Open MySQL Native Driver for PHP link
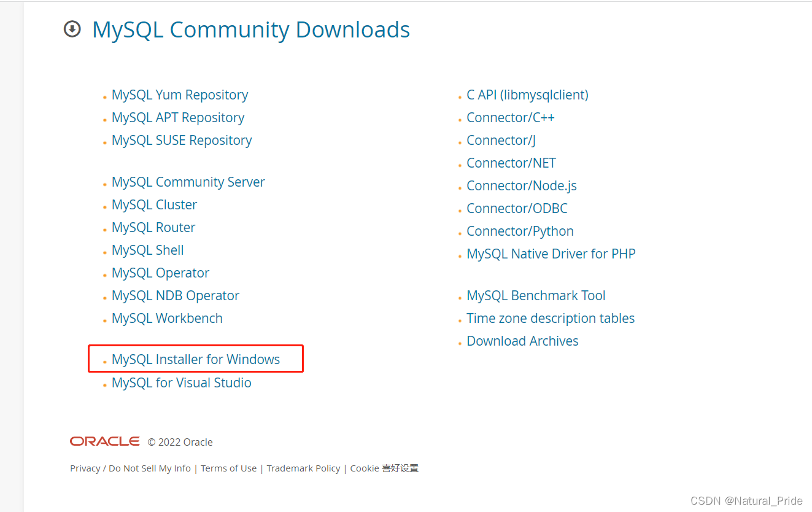 [x=551, y=254]
